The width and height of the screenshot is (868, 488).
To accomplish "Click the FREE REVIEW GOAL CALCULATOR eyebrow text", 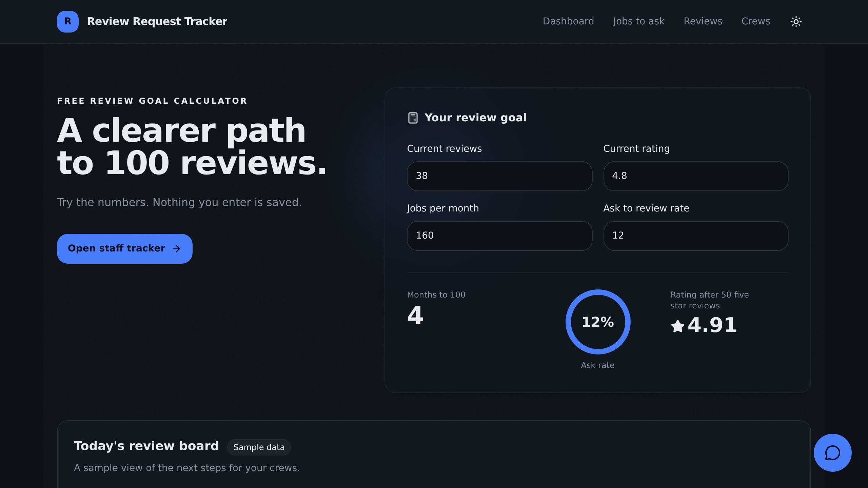I will (x=152, y=101).
